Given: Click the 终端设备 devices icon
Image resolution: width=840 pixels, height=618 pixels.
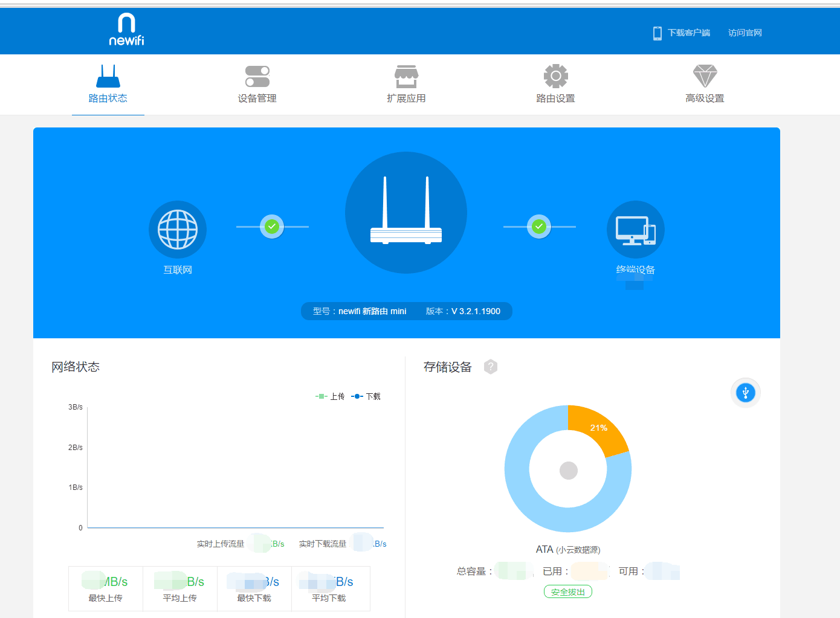Looking at the screenshot, I should 636,230.
